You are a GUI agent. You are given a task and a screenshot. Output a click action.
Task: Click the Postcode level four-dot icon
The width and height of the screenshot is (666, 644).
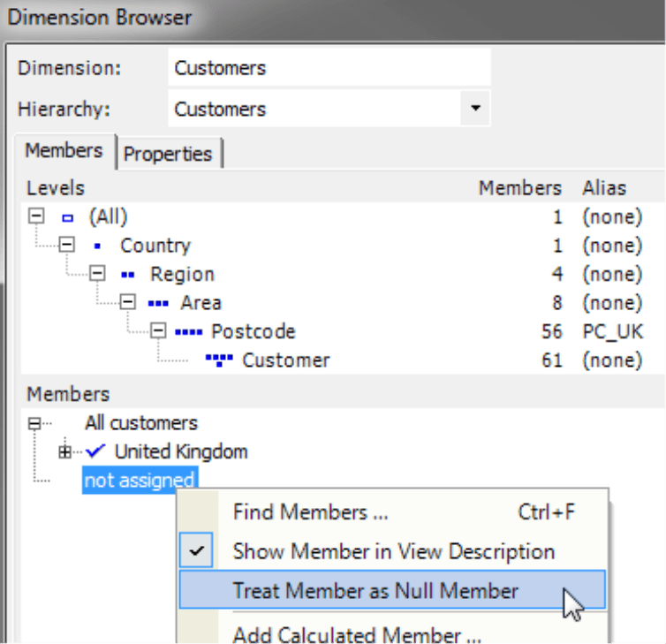tap(189, 332)
